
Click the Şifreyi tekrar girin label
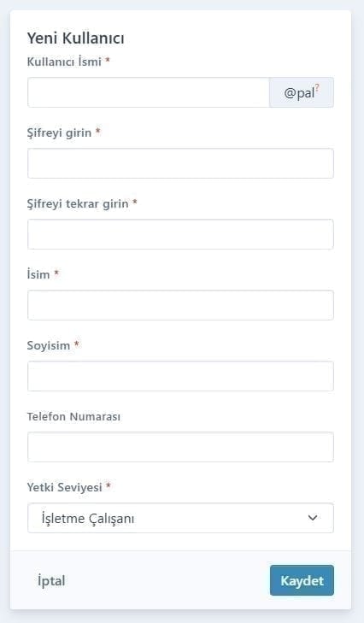pos(78,203)
